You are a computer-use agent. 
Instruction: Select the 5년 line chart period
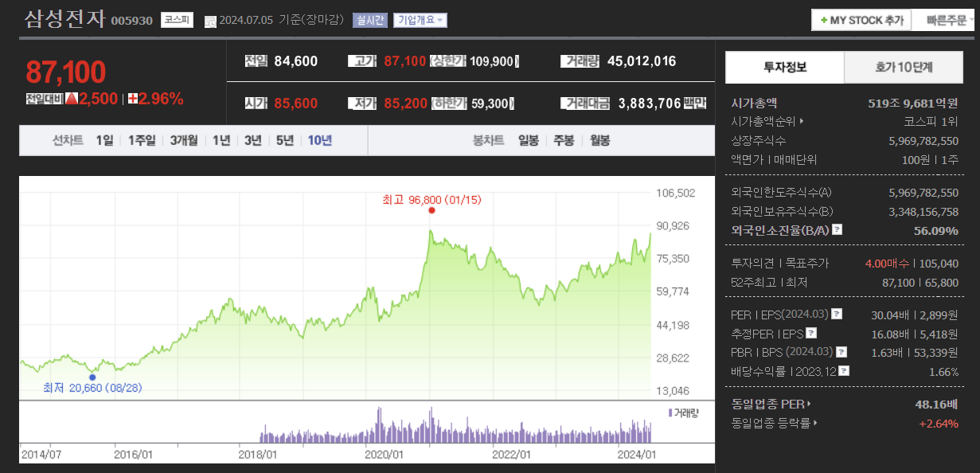285,140
